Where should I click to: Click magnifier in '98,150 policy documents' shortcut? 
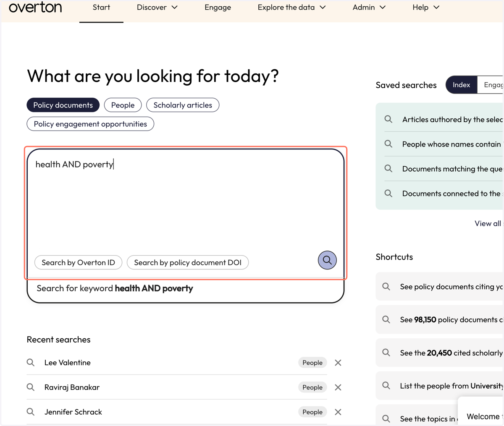click(x=386, y=319)
